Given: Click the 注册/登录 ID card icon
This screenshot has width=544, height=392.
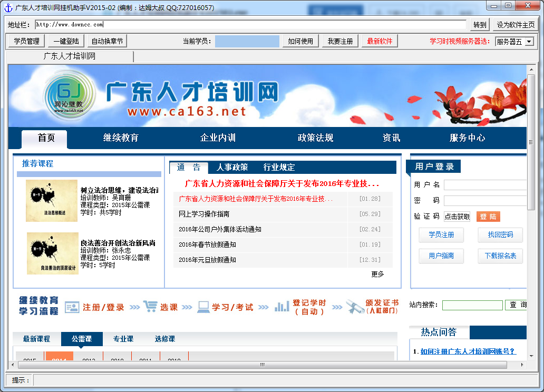Looking at the screenshot, I should (x=72, y=307).
